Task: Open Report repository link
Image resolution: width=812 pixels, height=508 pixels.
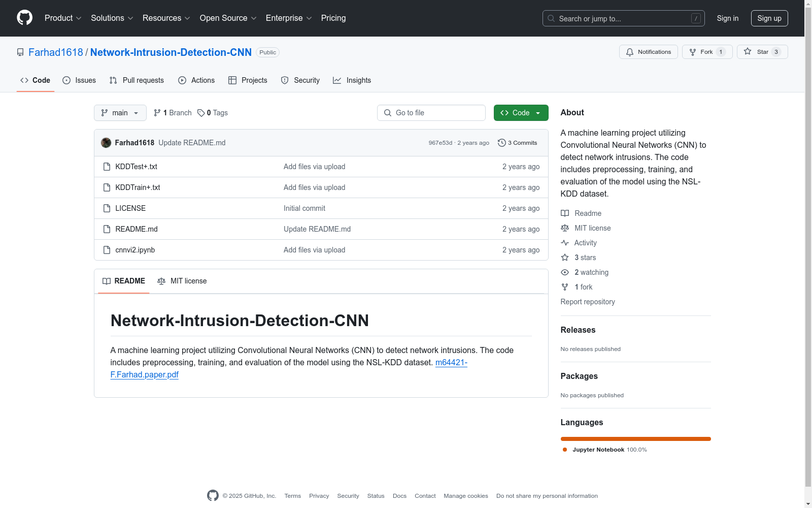Action: 588,302
